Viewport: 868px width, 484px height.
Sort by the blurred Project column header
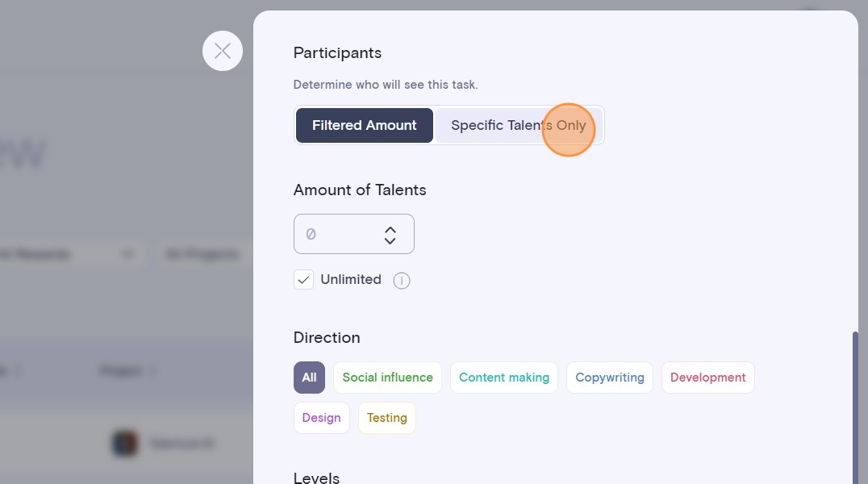[x=121, y=371]
